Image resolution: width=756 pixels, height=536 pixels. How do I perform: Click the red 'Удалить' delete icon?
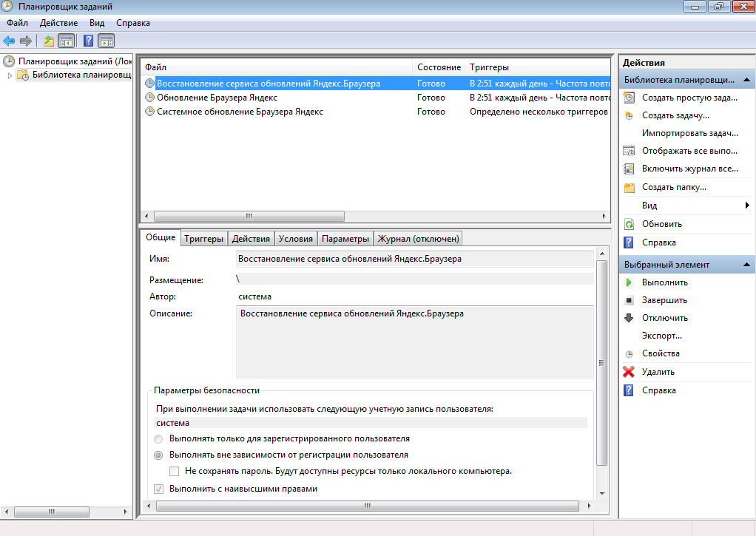[x=629, y=372]
